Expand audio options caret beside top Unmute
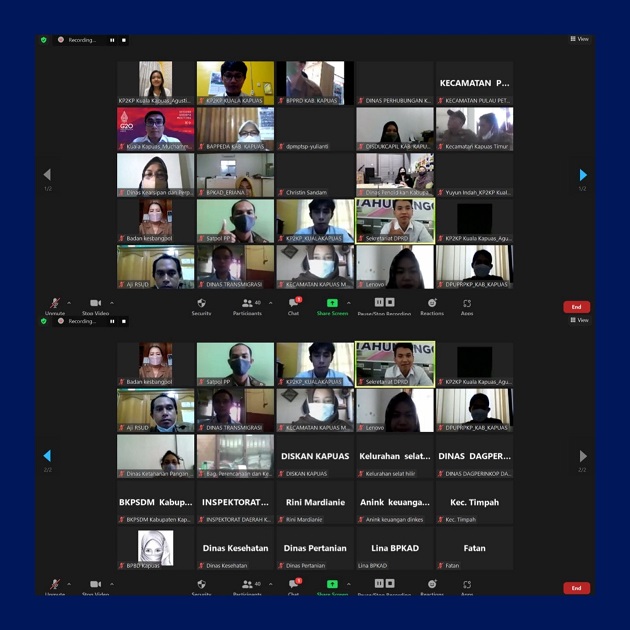Image resolution: width=630 pixels, height=630 pixels. 69,302
